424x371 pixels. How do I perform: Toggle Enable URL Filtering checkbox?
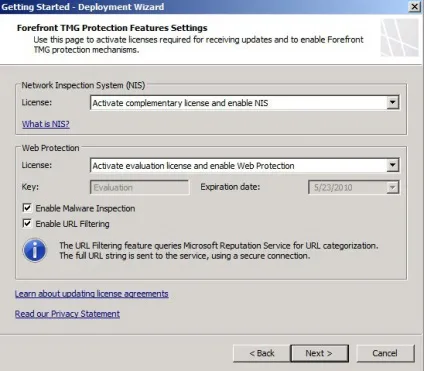[x=27, y=223]
